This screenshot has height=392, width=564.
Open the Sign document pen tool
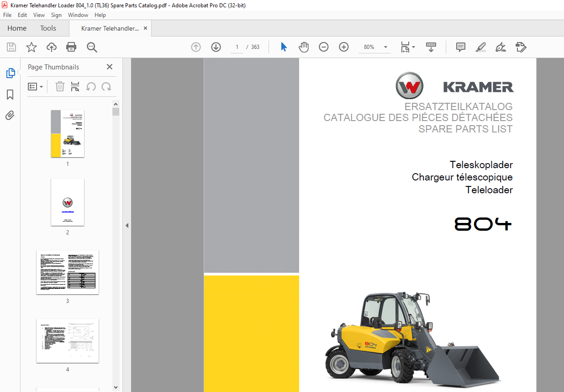501,47
